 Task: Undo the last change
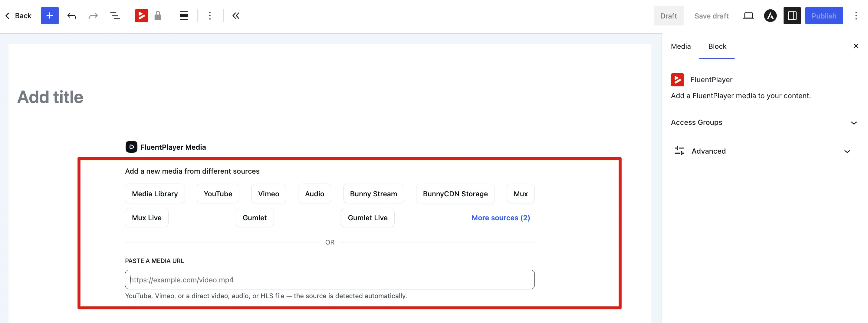[71, 15]
